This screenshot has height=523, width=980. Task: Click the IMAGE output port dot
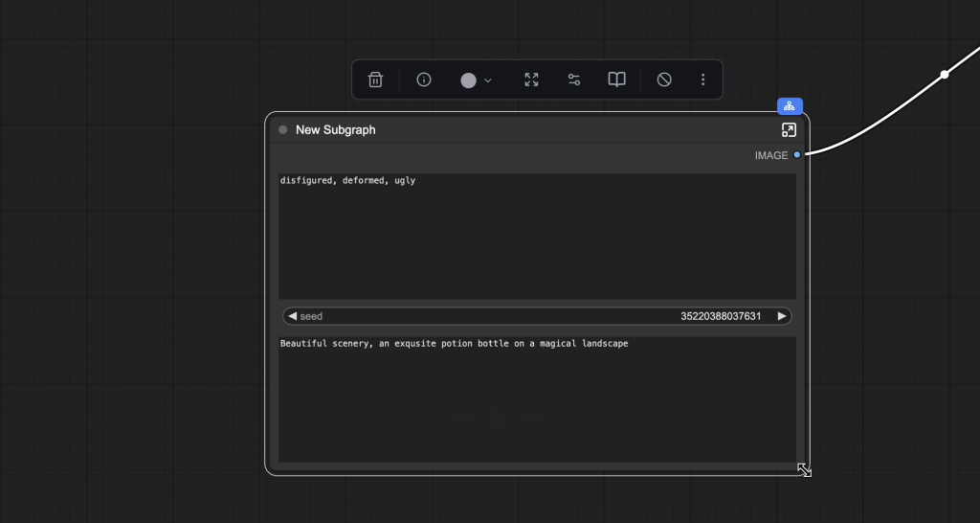click(796, 155)
